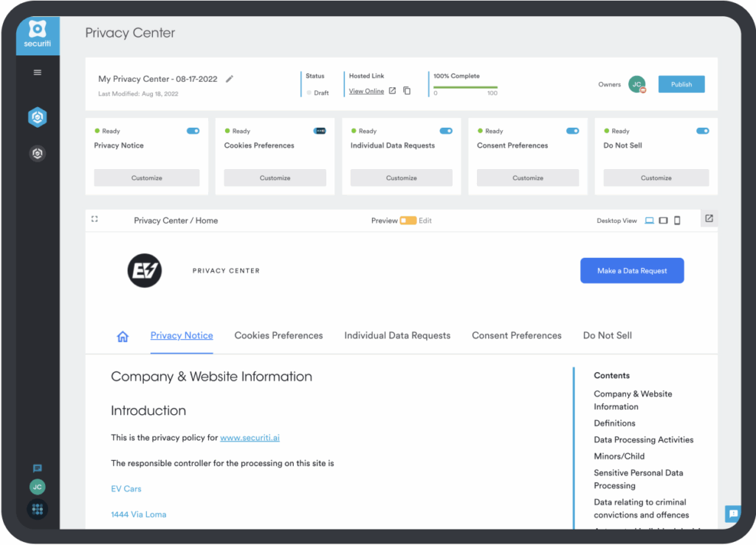756x545 pixels.
Task: Go to the home icon tab
Action: [x=123, y=336]
